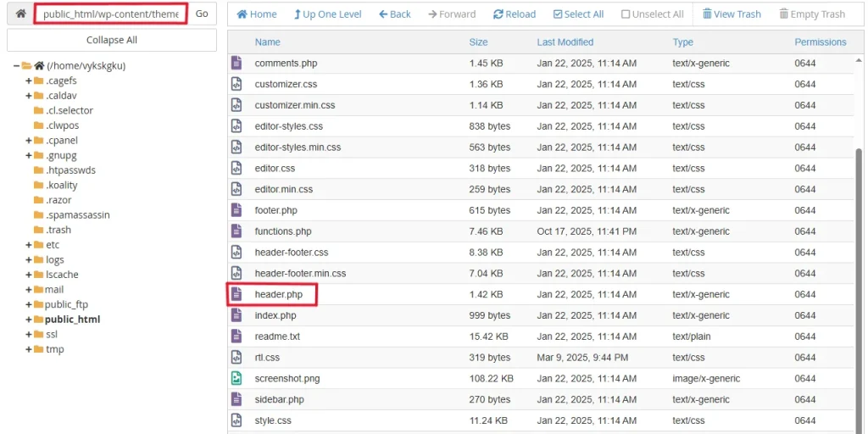Click the header-footer.min.css file icon

point(236,274)
